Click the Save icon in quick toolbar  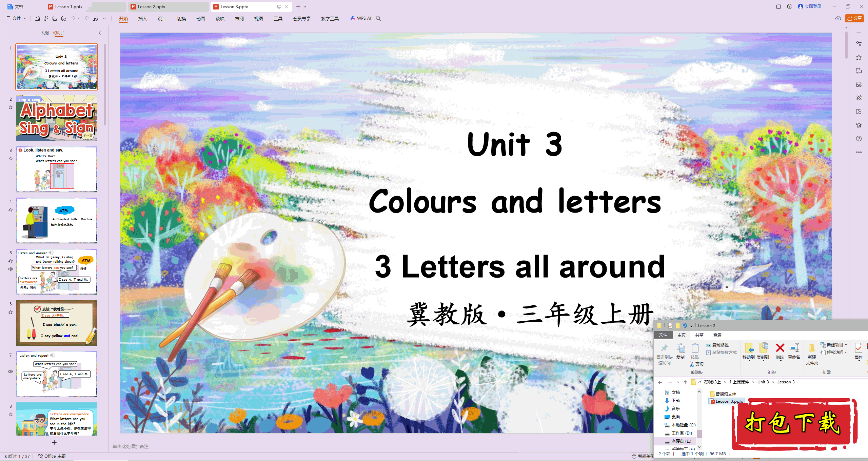[37, 18]
